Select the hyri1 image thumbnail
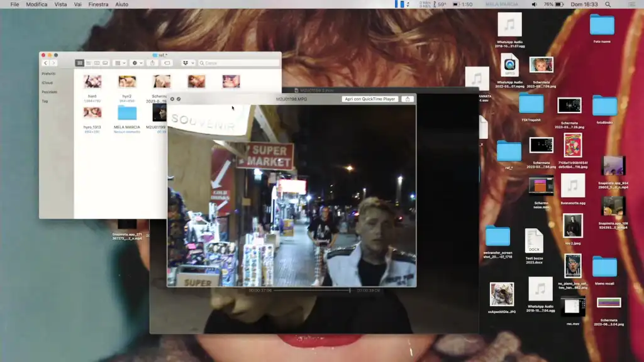The height and width of the screenshot is (362, 644). 92,82
